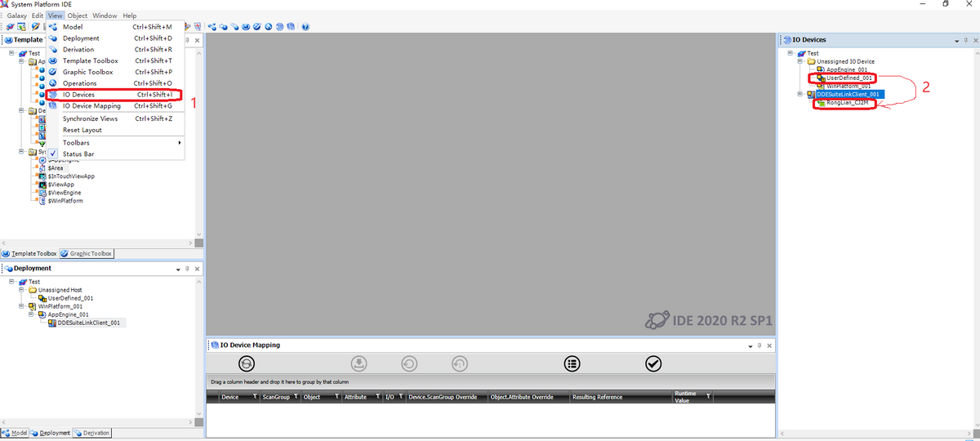Switch to the Derivation tab

click(x=91, y=433)
